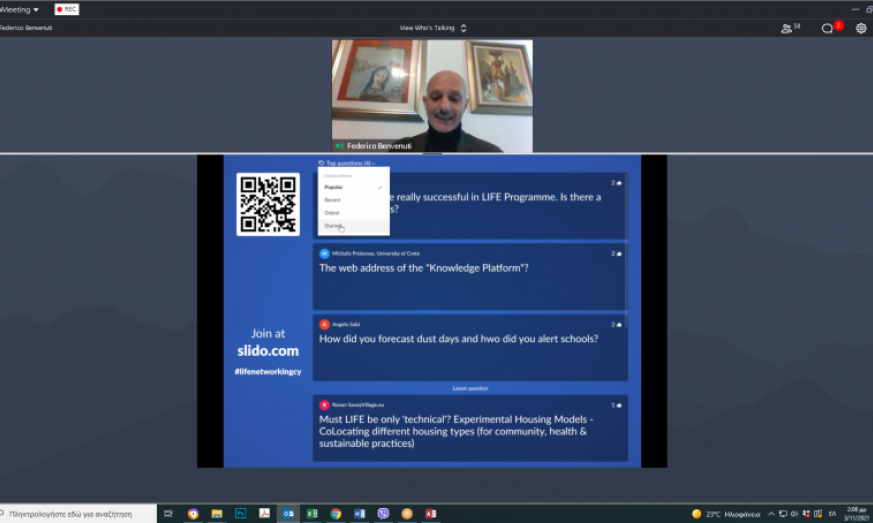Click Michalis Probonas's blue avatar
The width and height of the screenshot is (873, 523).
(x=324, y=253)
